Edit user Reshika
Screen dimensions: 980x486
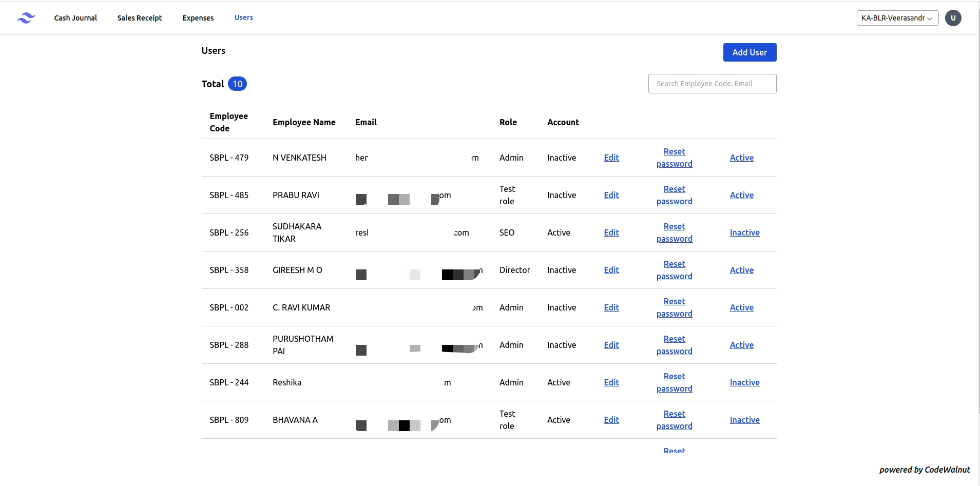point(611,382)
